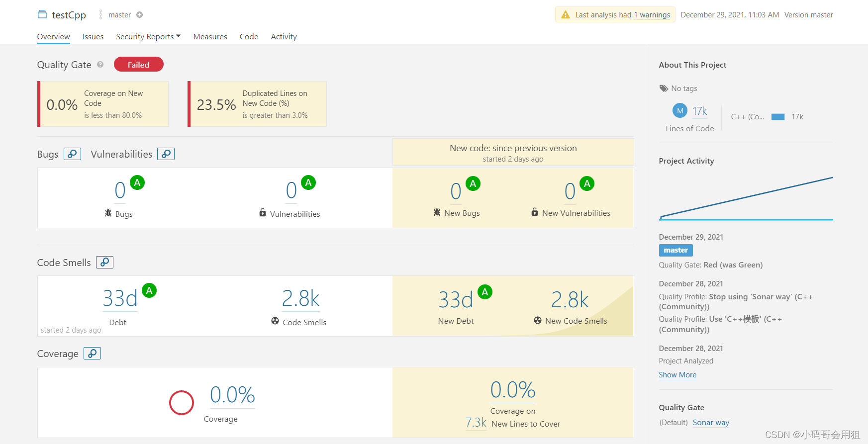Click the master branch label

(120, 15)
